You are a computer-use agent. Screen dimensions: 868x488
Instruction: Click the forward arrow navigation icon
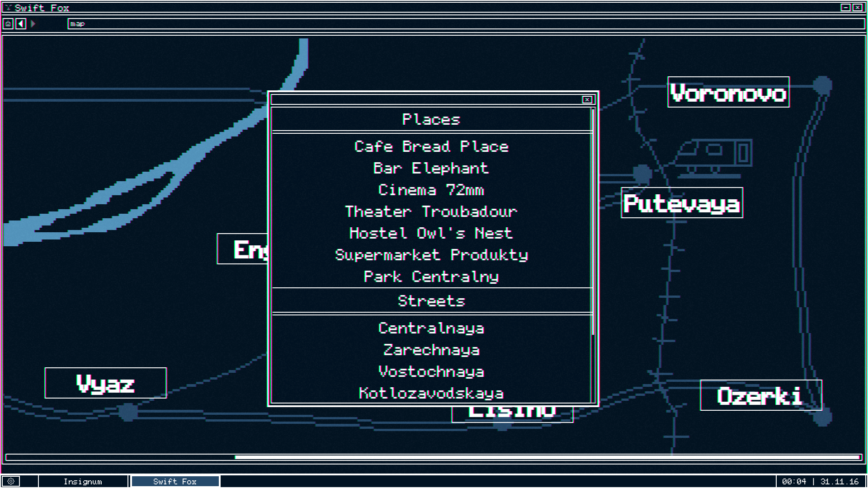point(33,23)
